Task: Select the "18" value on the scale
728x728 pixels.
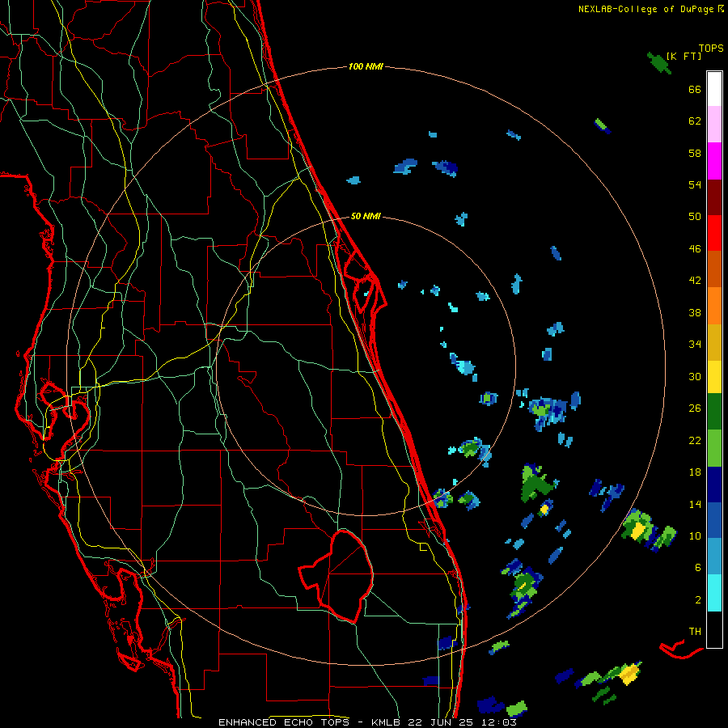Action: [695, 472]
